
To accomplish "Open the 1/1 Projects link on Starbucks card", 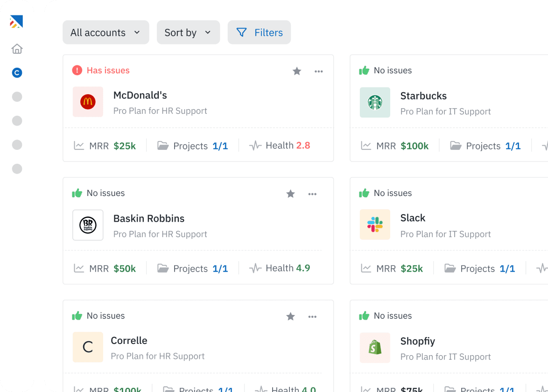I will [x=513, y=145].
